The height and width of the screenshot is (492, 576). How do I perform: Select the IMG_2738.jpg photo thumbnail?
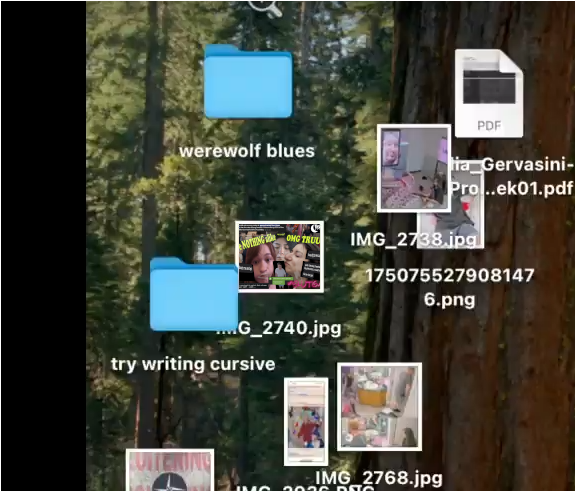click(414, 168)
